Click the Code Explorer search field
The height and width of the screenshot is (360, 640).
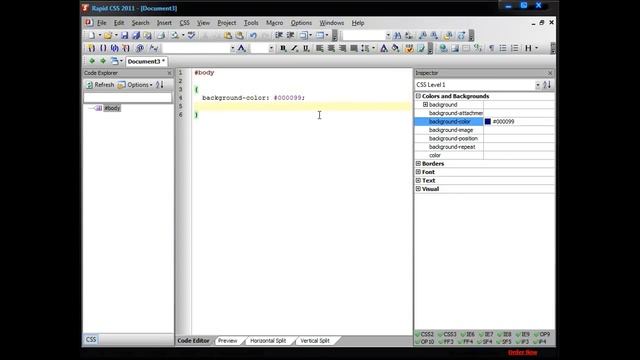[x=128, y=97]
